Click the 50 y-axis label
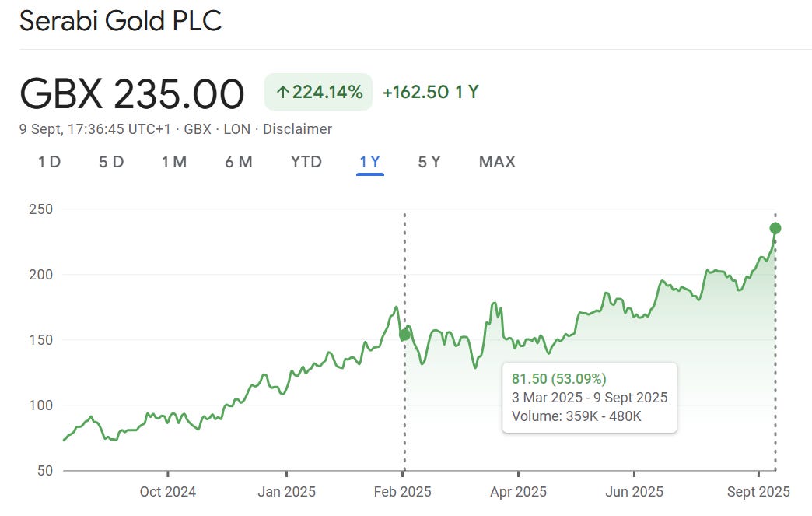 tap(45, 470)
